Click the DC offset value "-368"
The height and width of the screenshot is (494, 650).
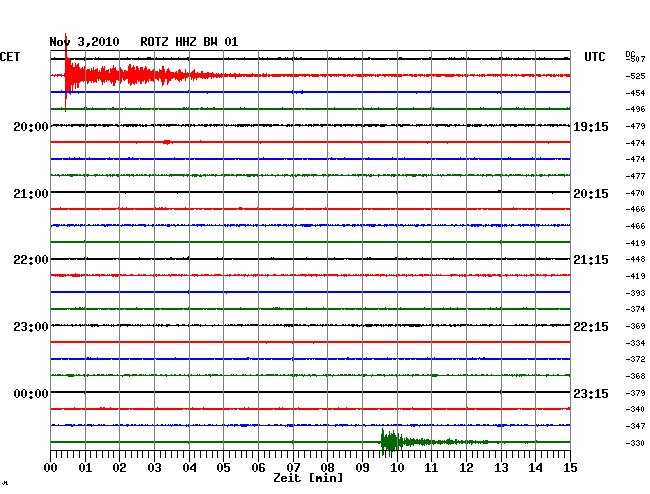point(635,376)
